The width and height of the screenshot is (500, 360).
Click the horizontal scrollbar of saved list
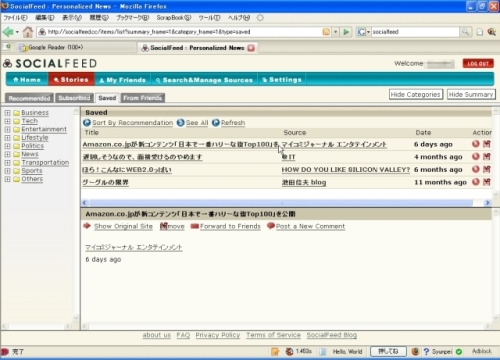tap(281, 203)
